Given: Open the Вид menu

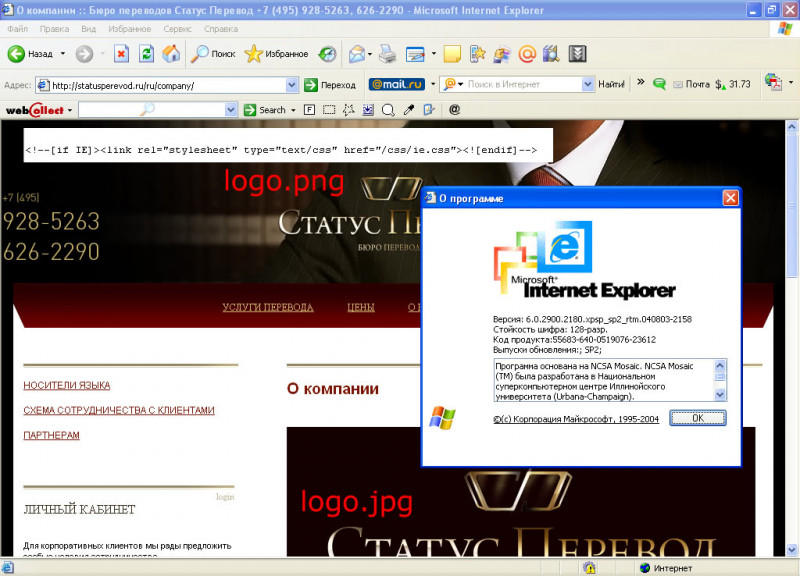Looking at the screenshot, I should [88, 29].
